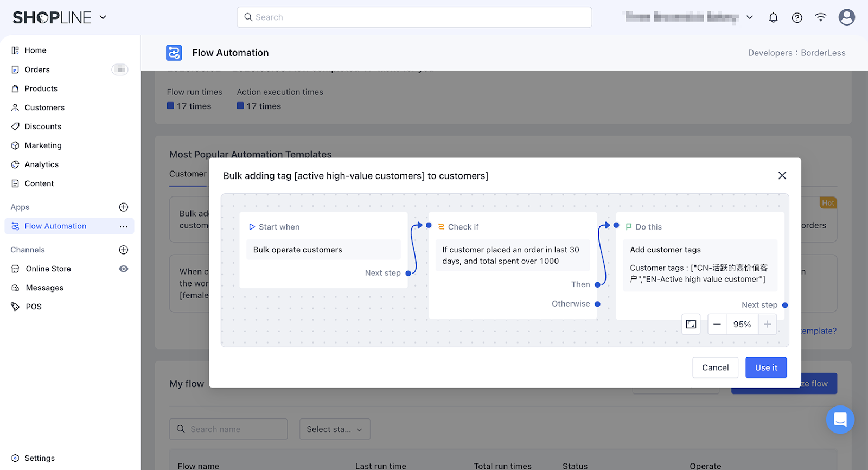Go to Customers in the sidebar
Viewport: 868px width, 470px height.
pos(44,107)
